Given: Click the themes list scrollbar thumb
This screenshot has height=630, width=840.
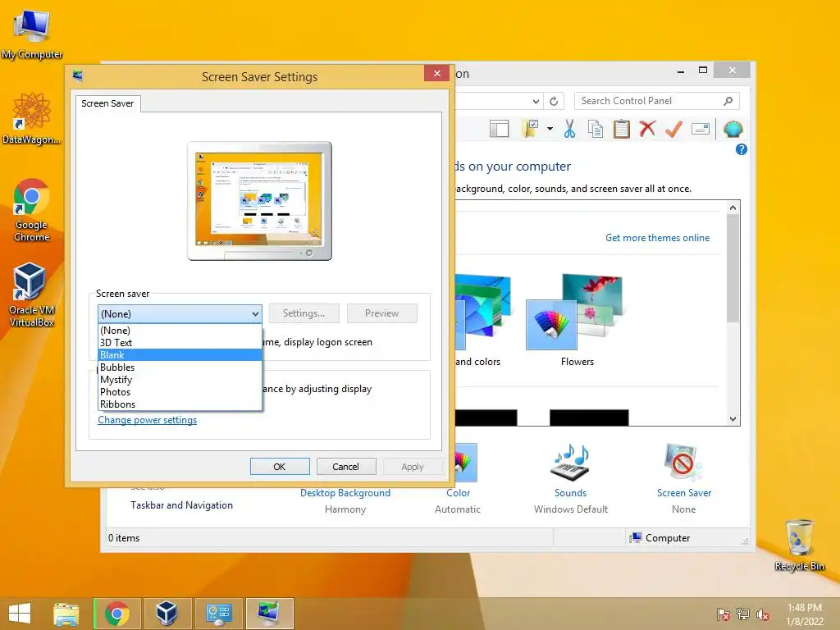Looking at the screenshot, I should [x=733, y=268].
